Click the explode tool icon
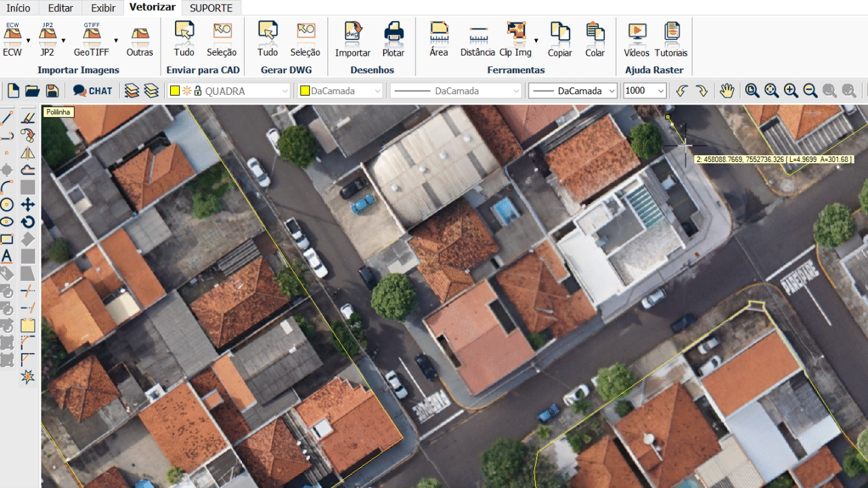The width and height of the screenshot is (868, 488). [28, 378]
